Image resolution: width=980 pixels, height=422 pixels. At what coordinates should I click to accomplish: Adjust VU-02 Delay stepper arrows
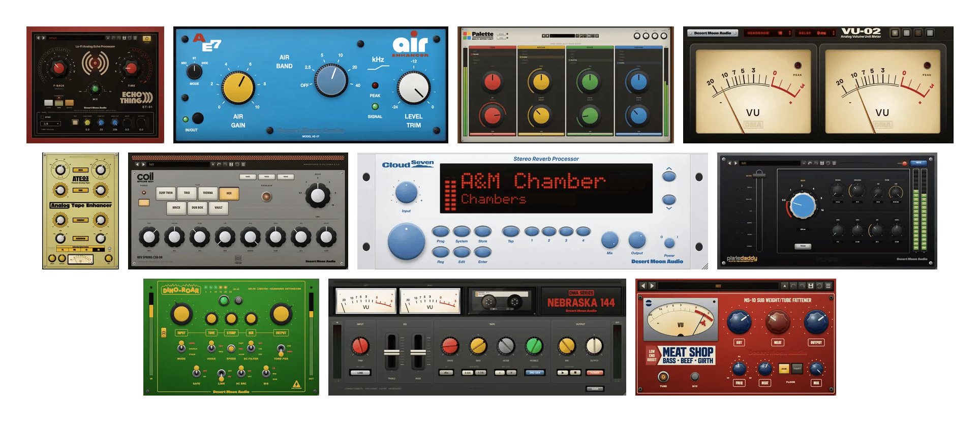[834, 33]
